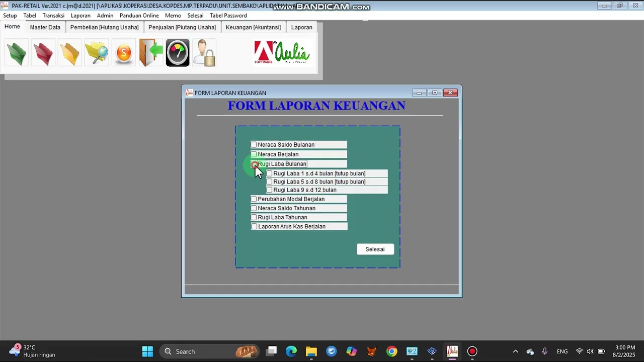Open the folder search magnifier icon
The width and height of the screenshot is (644, 362).
pos(97,53)
